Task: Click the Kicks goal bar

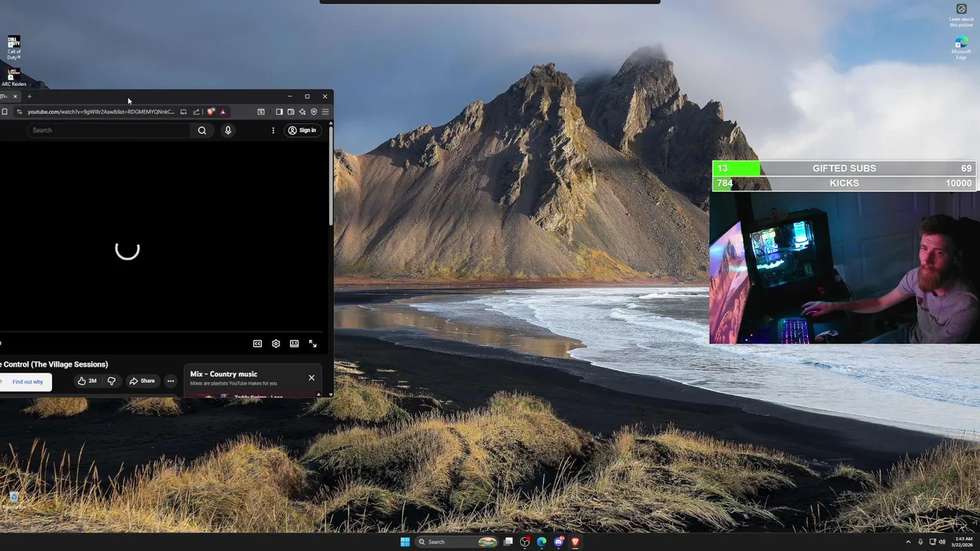Action: click(x=844, y=184)
